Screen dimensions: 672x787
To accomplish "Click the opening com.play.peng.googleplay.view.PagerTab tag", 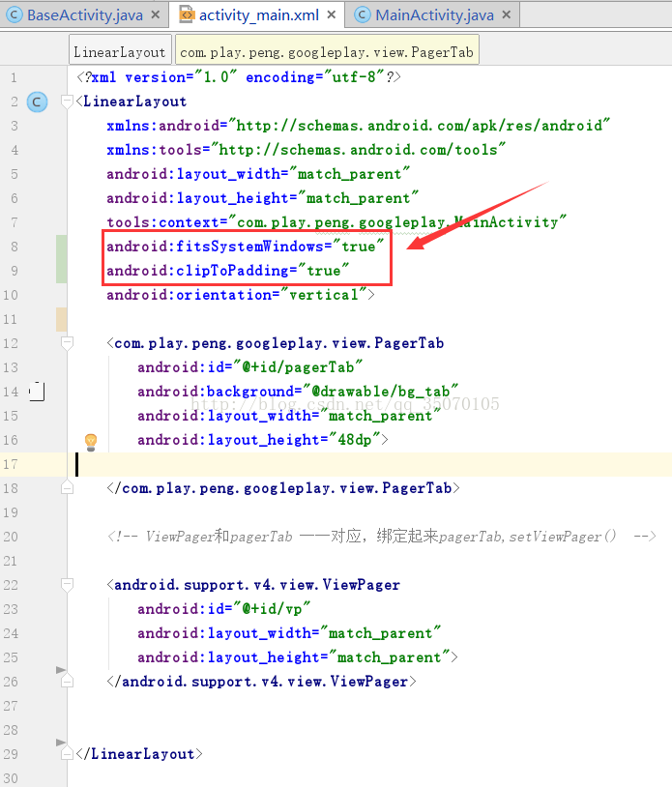I will 276,343.
